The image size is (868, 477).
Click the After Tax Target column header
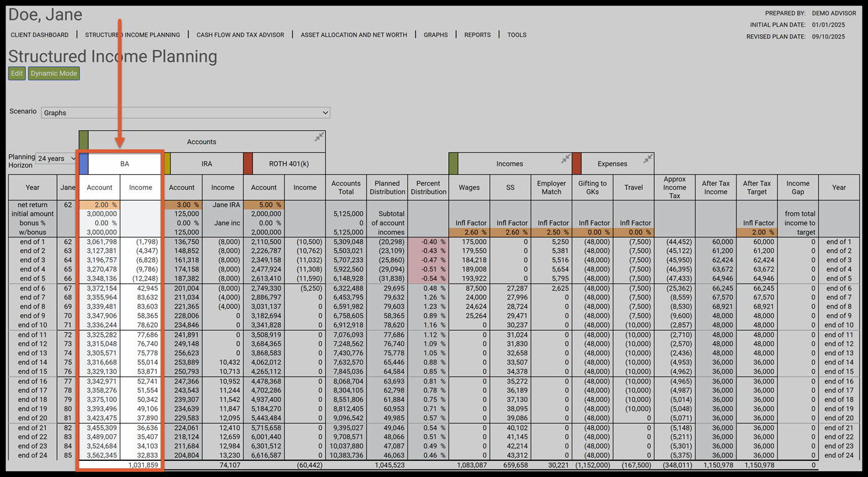[x=757, y=188]
